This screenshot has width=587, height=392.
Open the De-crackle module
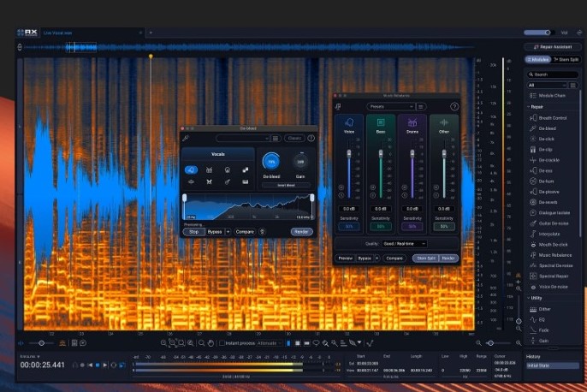(548, 160)
